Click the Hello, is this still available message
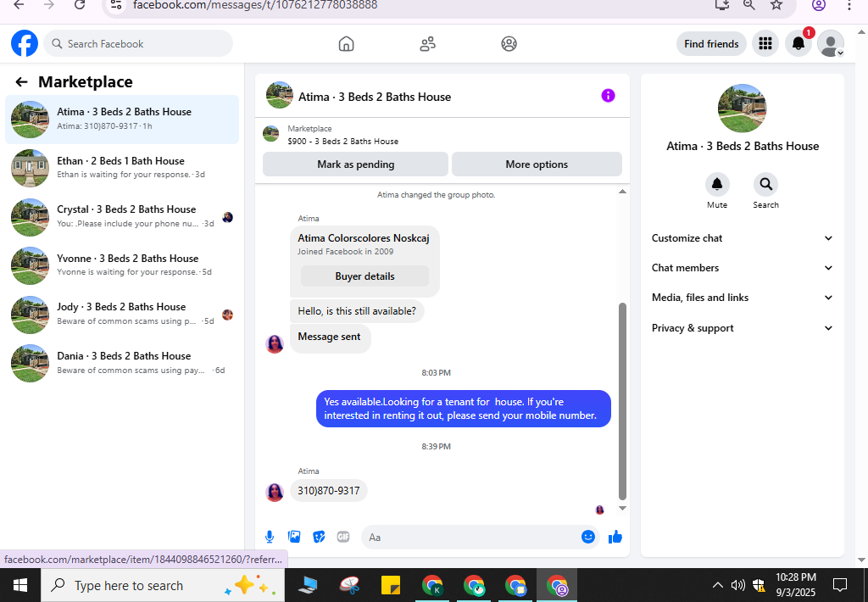The image size is (868, 602). click(x=357, y=310)
